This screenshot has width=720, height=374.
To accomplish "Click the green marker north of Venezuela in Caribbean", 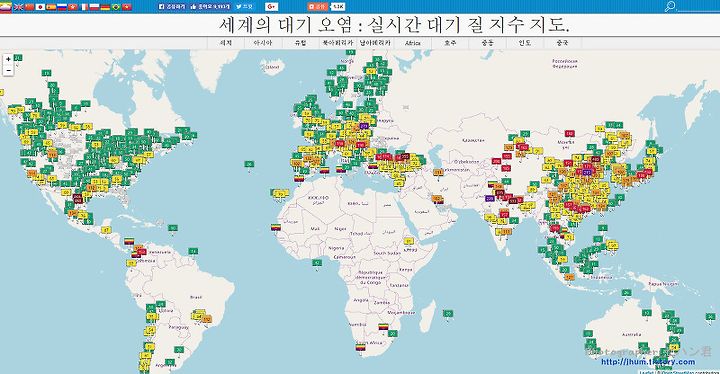I will pyautogui.click(x=173, y=228).
